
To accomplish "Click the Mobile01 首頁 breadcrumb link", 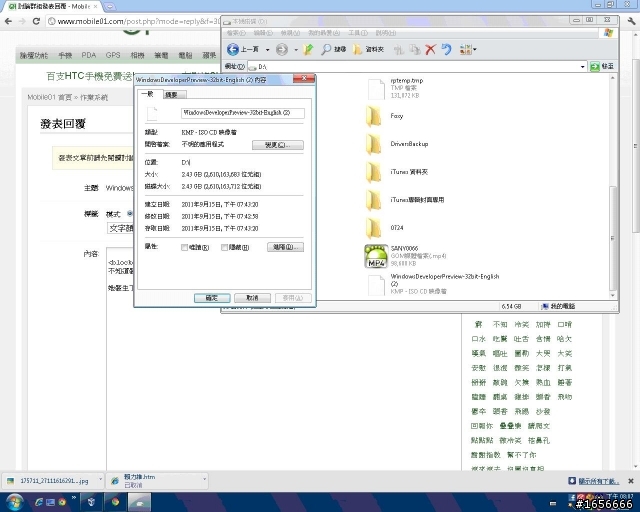I will (x=49, y=98).
